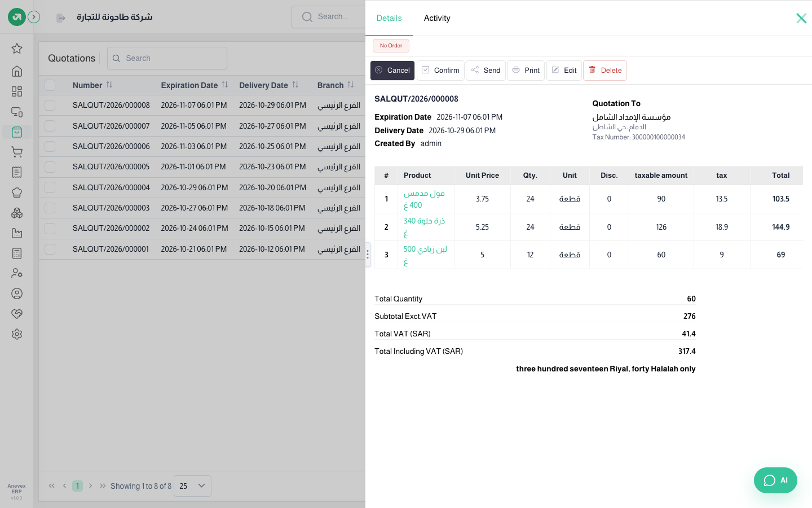812x508 pixels.
Task: Open the rows-per-page 25 dropdown
Action: pos(192,486)
